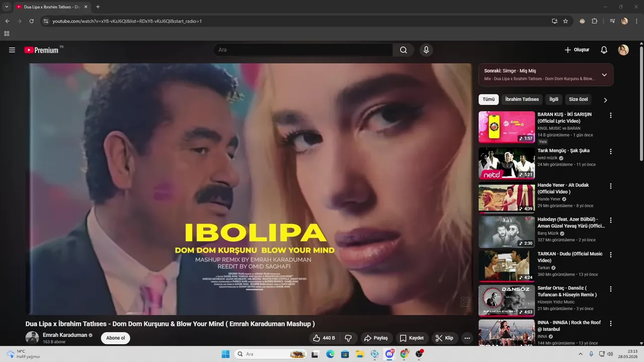Click the Oluştur create button
644x362 pixels.
(577, 50)
